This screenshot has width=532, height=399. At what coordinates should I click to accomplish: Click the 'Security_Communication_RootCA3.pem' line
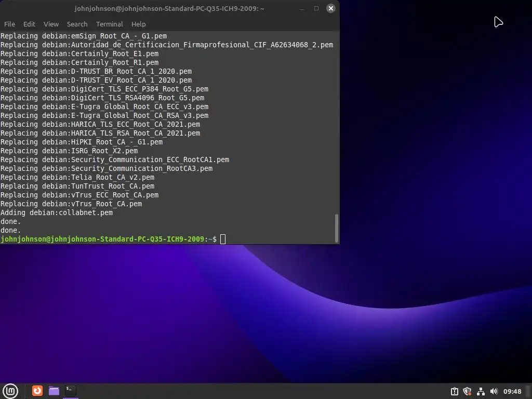tap(107, 169)
